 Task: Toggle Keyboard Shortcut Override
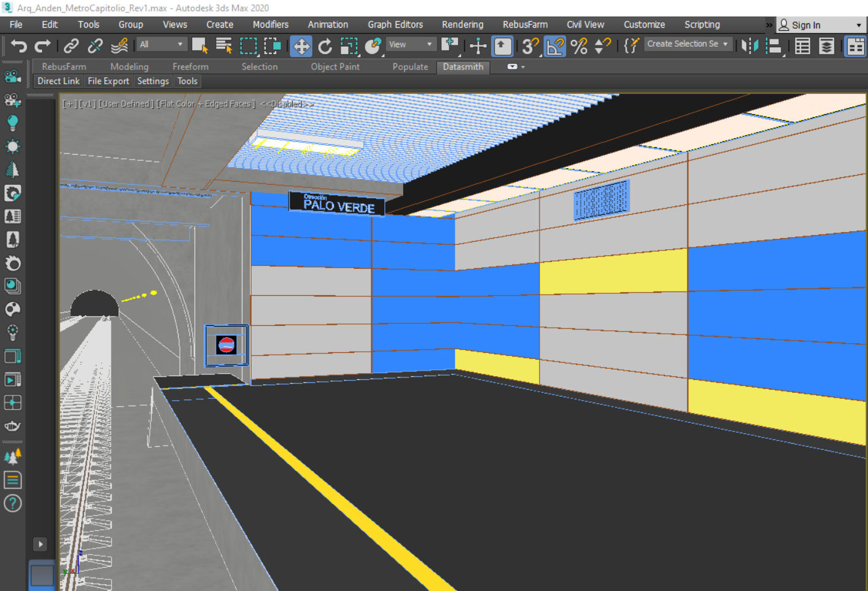pos(503,46)
